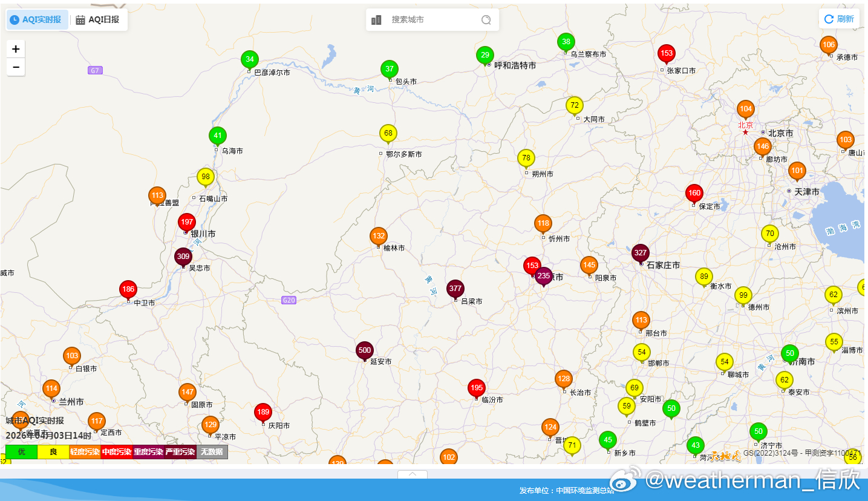868x501 pixels.
Task: Click the green 优 legend swatch
Action: (22, 452)
